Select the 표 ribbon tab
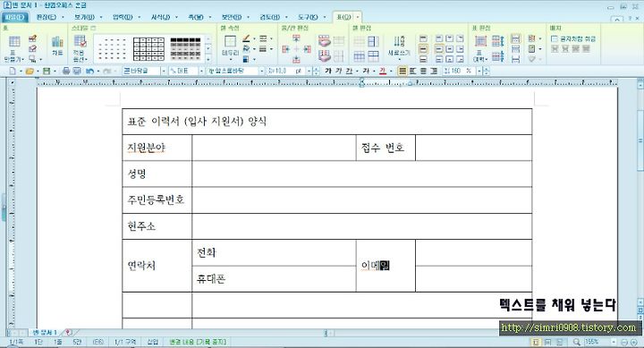Screen dimensions: 644x348 [x=343, y=17]
